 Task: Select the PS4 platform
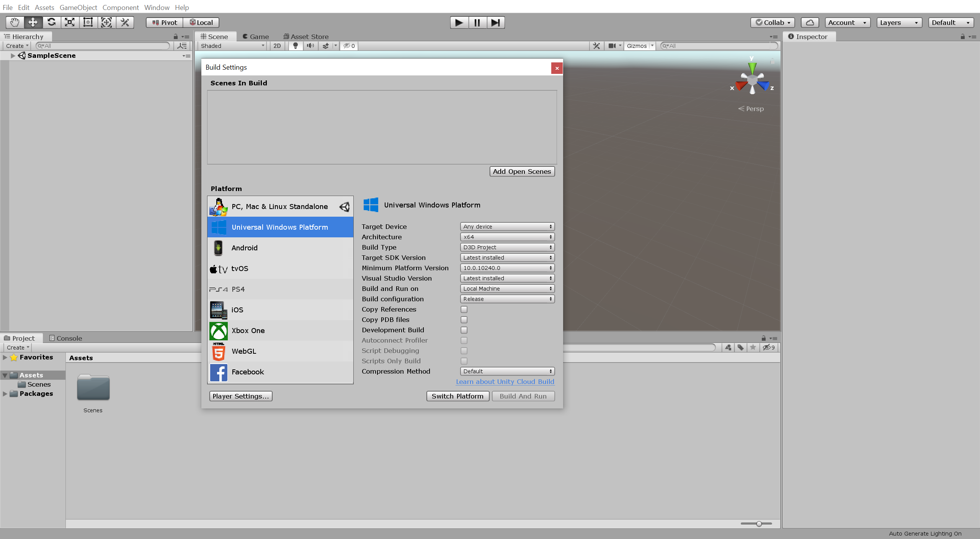click(280, 289)
